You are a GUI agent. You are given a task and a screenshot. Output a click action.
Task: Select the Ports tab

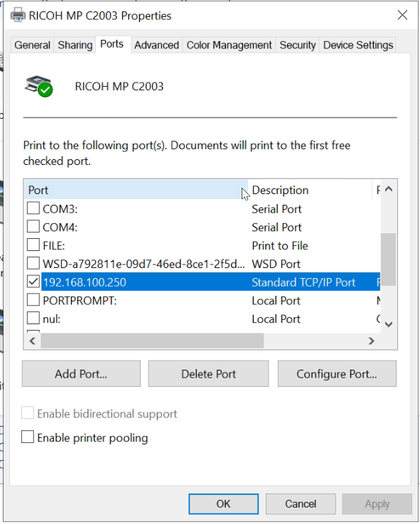click(112, 44)
